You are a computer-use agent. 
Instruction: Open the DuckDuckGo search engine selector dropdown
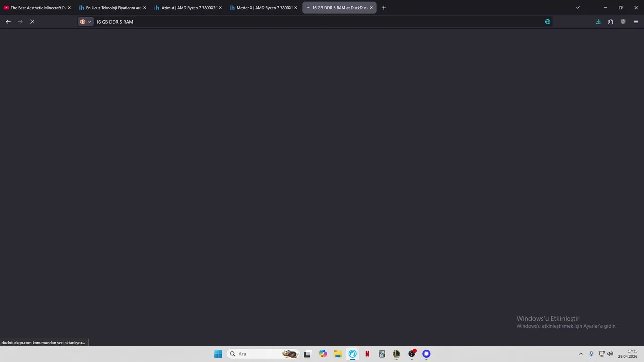pyautogui.click(x=86, y=22)
